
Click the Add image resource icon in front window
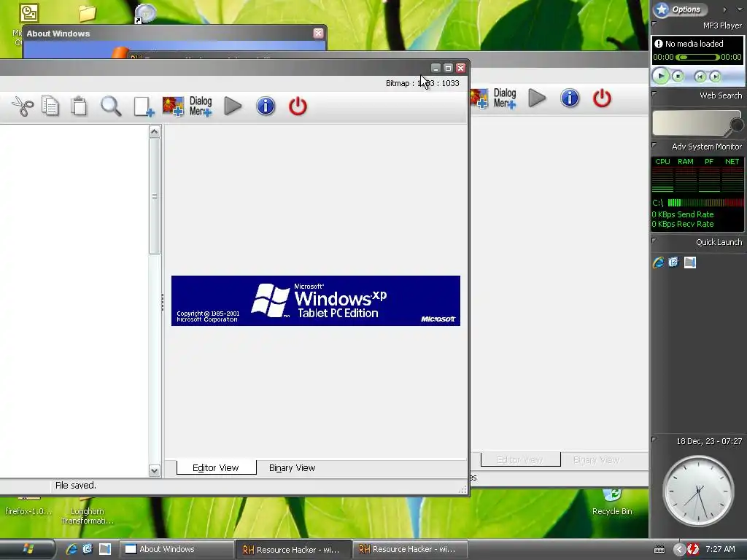tap(173, 106)
